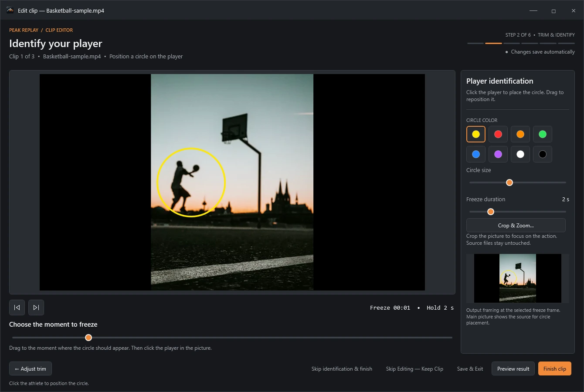Minimize the Edit clip window
The height and width of the screenshot is (392, 584).
533,10
